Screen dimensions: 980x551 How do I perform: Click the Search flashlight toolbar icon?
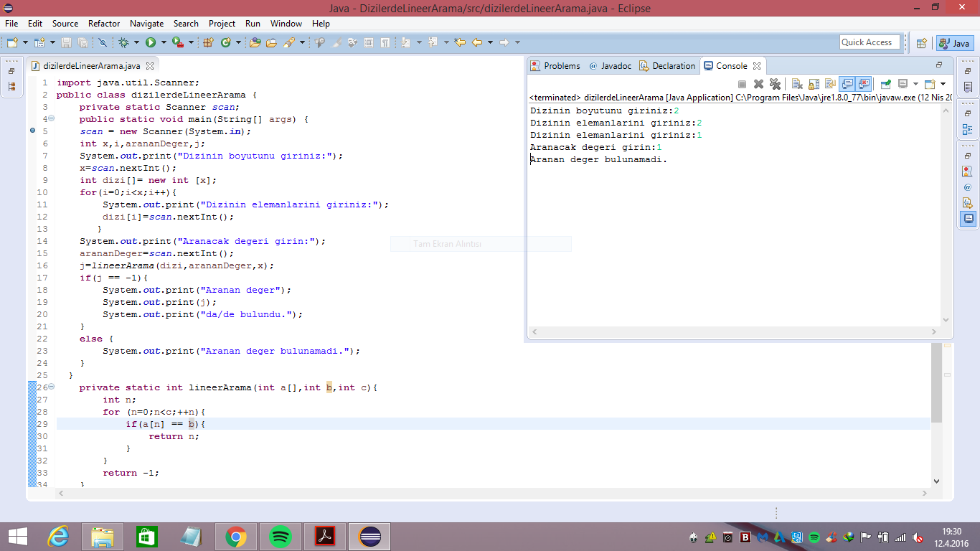tap(288, 42)
